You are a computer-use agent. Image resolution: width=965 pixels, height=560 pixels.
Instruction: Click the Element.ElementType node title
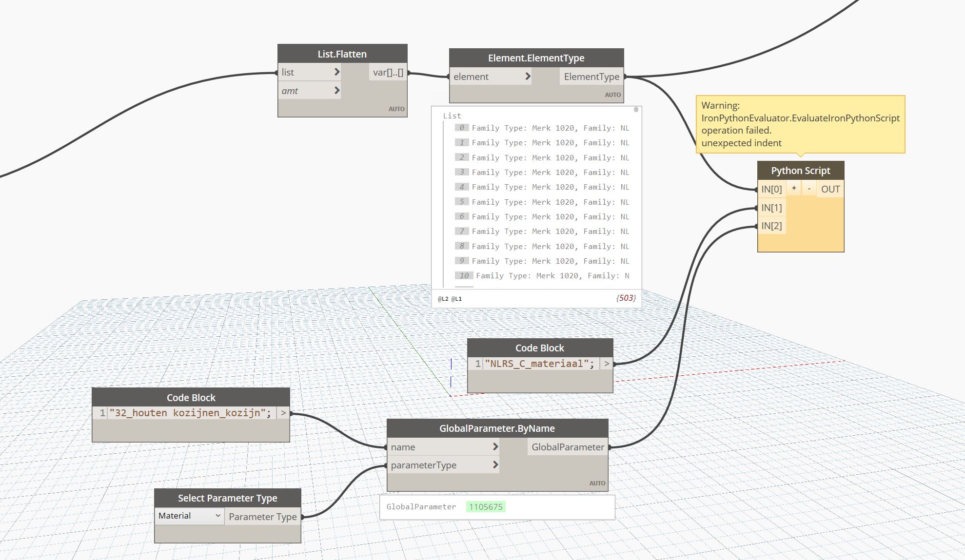click(536, 58)
